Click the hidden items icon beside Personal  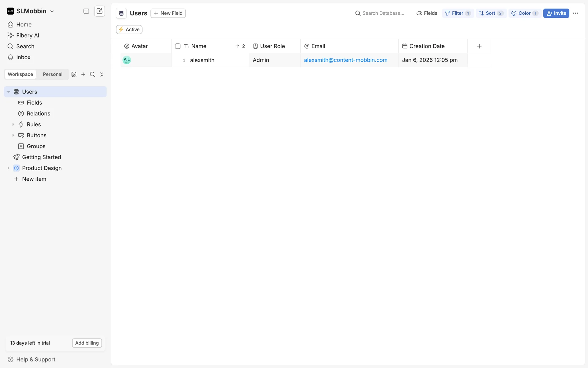point(74,75)
